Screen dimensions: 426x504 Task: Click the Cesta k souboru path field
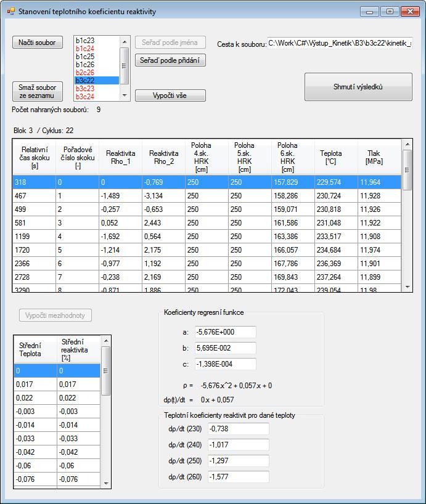[x=340, y=43]
